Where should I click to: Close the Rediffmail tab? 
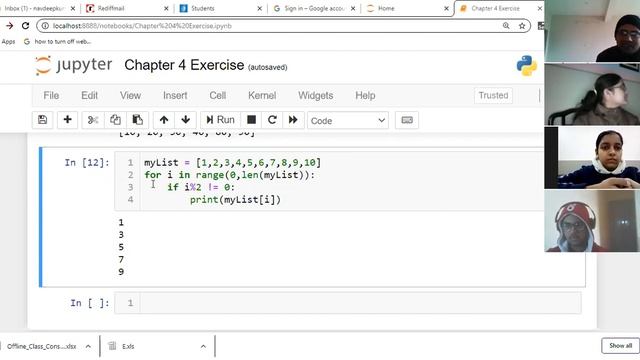(166, 8)
